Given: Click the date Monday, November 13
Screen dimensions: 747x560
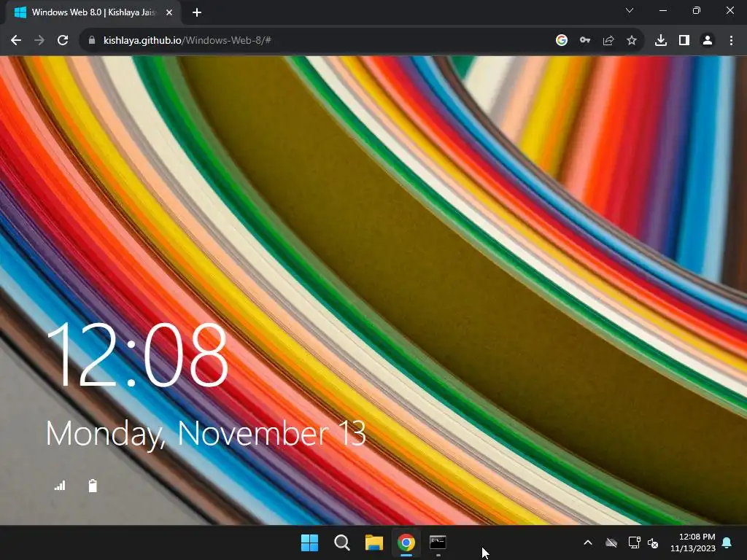Looking at the screenshot, I should (x=206, y=433).
